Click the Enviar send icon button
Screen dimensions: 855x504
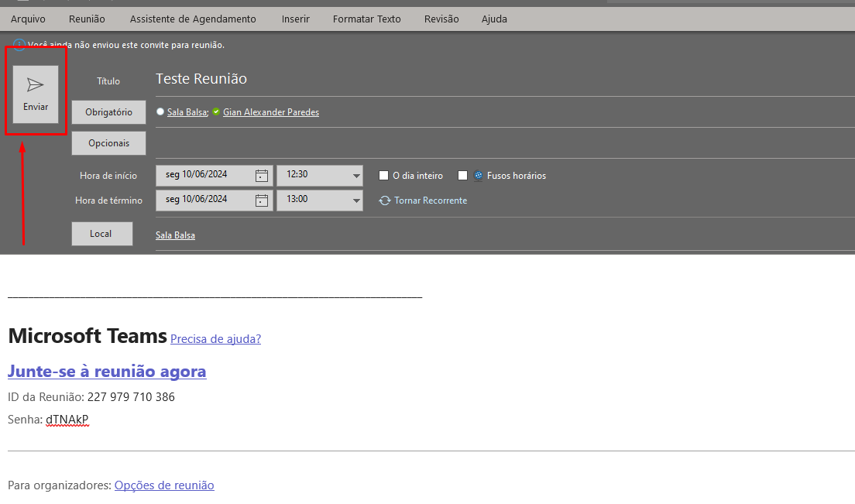pos(36,94)
